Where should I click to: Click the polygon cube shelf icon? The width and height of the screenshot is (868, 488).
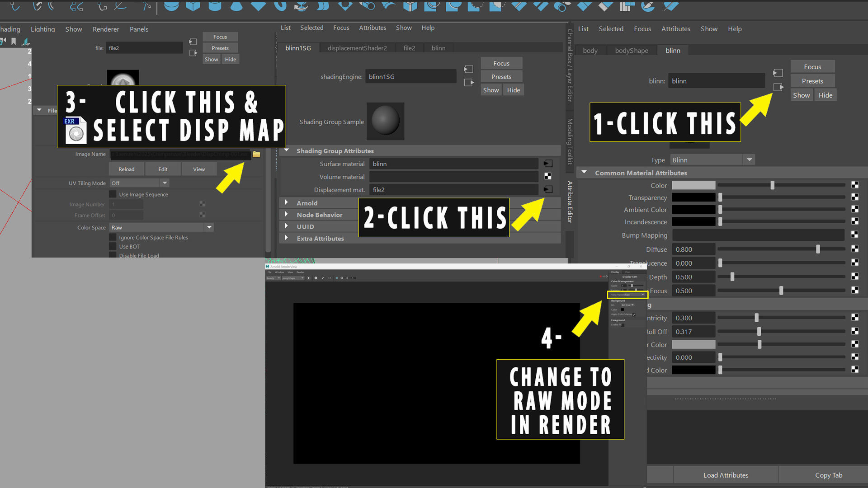point(193,6)
